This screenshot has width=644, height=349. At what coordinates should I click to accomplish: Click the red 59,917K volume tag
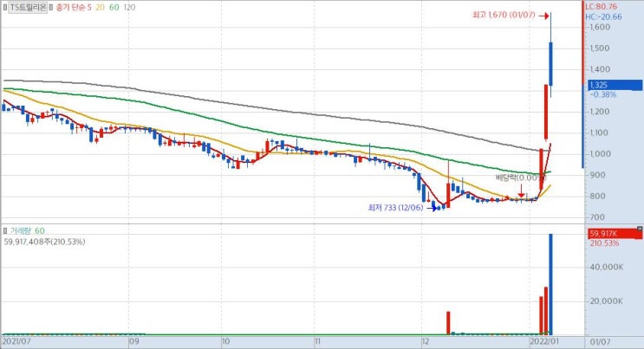tap(615, 234)
